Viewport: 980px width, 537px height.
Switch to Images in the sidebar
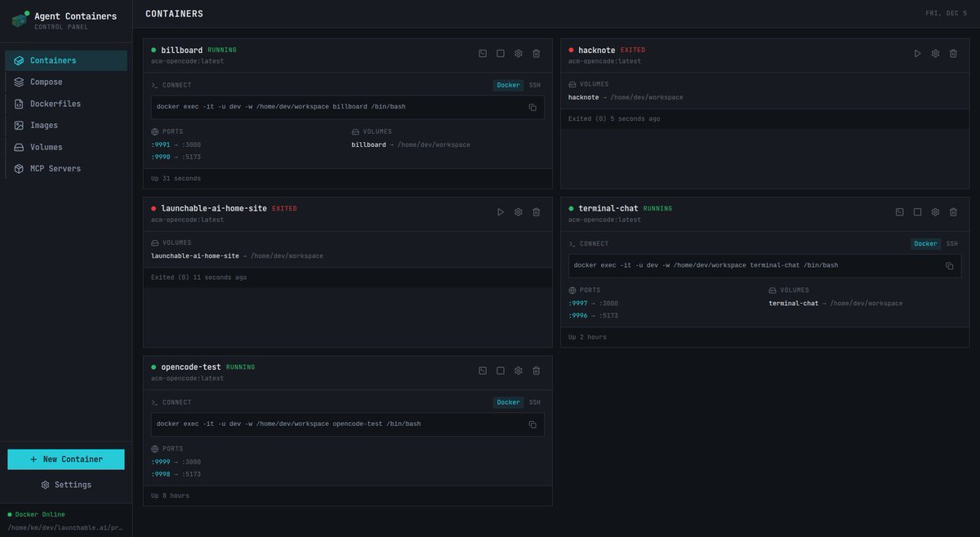[66, 125]
